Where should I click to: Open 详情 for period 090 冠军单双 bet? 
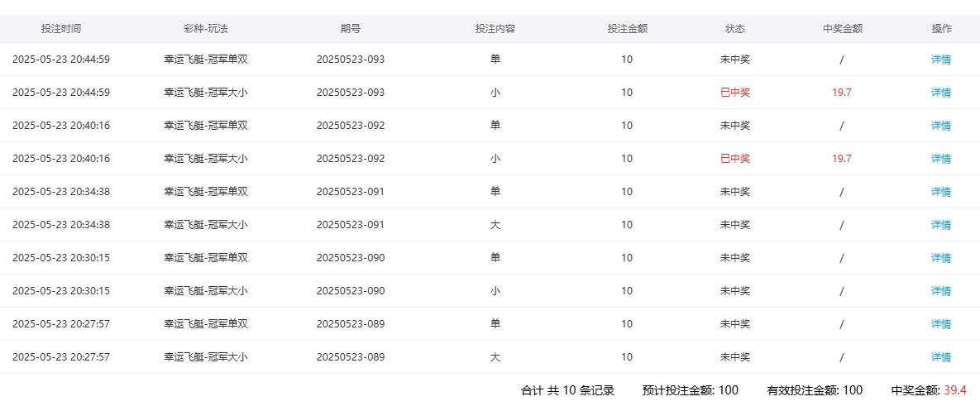[940, 258]
